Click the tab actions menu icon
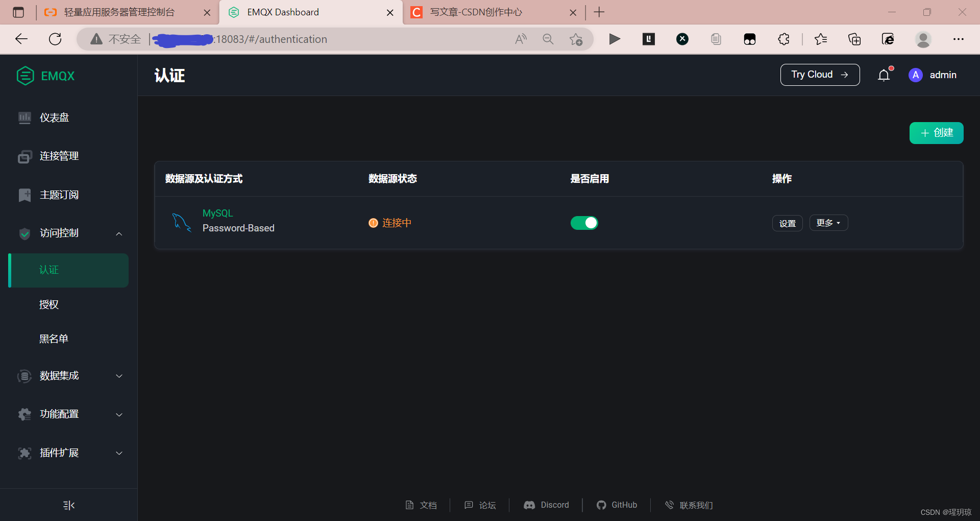 18,12
